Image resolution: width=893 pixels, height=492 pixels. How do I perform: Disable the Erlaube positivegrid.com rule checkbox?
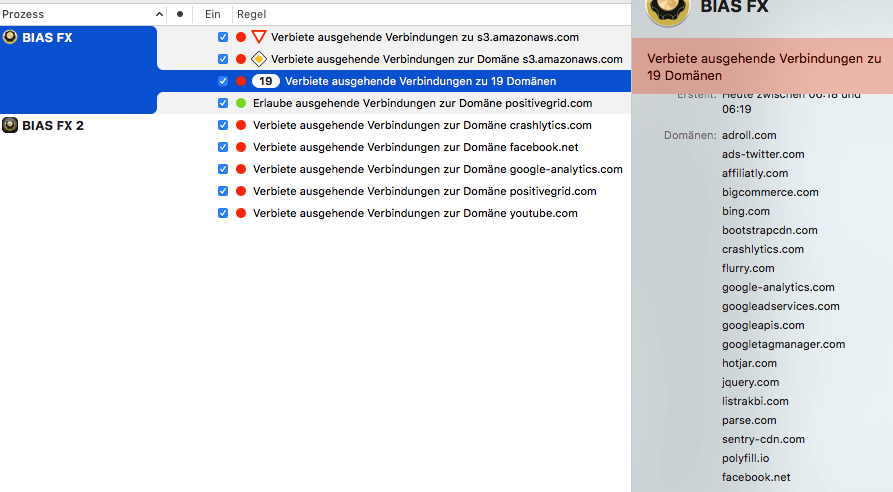tap(223, 103)
